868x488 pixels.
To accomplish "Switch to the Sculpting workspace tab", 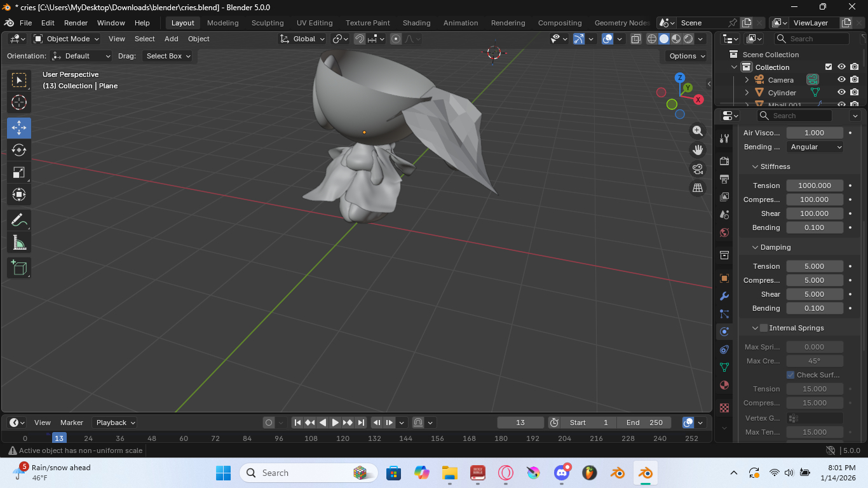I will click(x=268, y=23).
